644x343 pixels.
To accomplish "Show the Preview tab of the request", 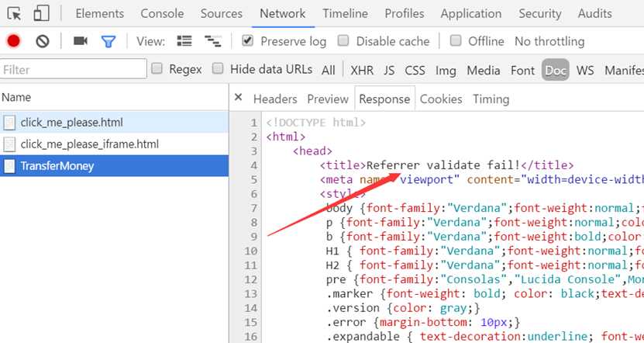I will [x=328, y=99].
